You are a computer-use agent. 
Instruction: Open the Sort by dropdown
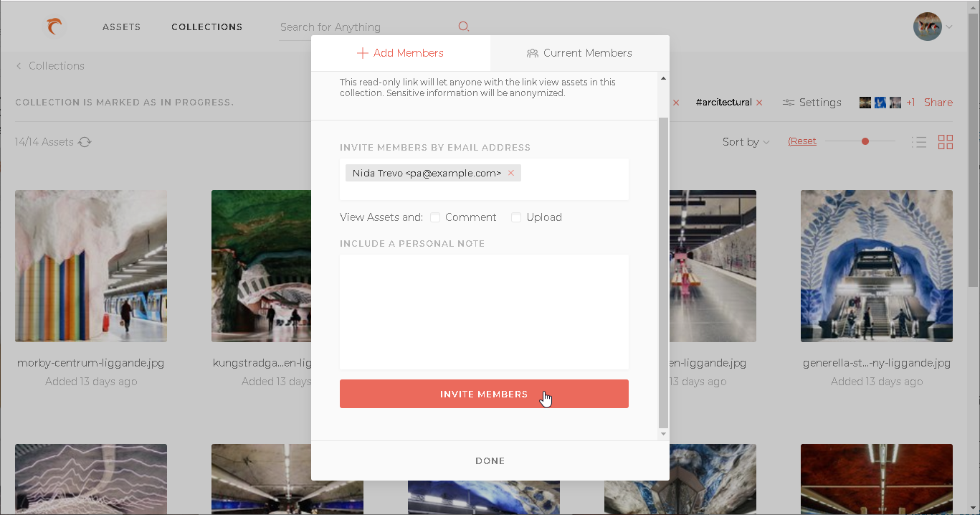pyautogui.click(x=746, y=142)
